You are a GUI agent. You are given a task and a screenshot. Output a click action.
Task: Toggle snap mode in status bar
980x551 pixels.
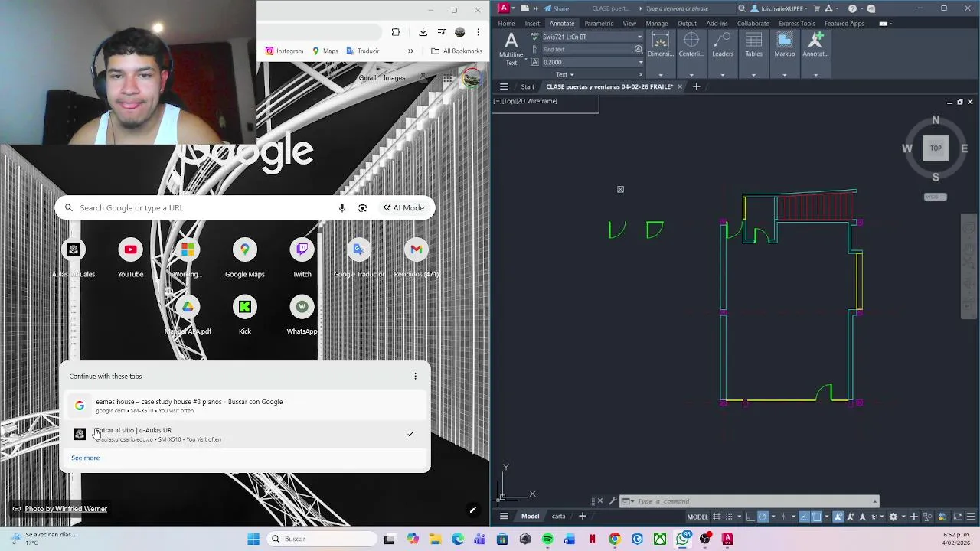pyautogui.click(x=730, y=517)
